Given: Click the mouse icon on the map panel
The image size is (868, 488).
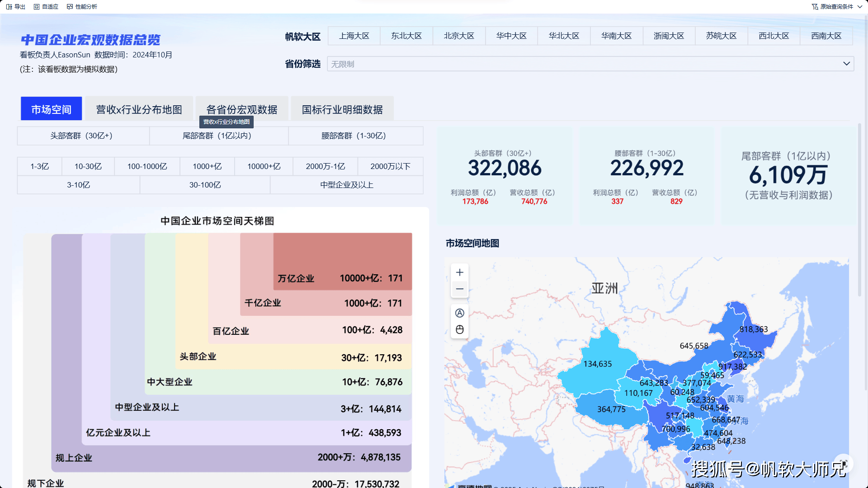Looking at the screenshot, I should pos(459,329).
